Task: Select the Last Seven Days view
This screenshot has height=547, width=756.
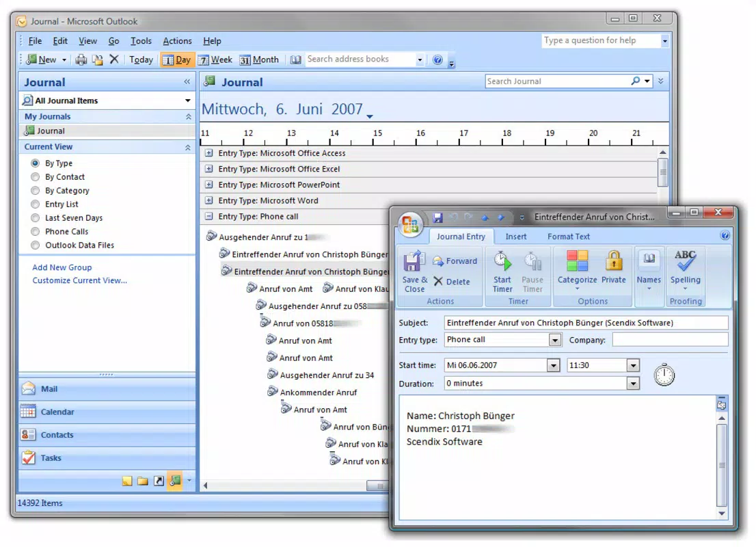Action: coord(35,218)
